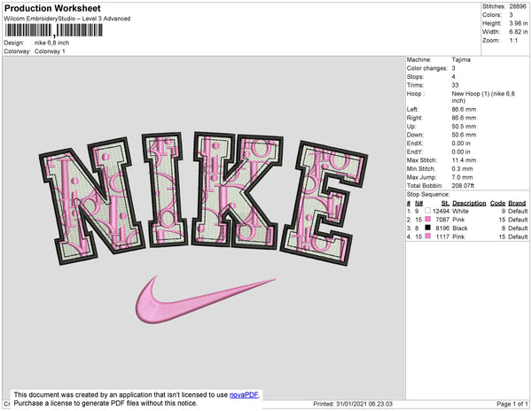Click the Wilcom EmbroideryStudio subtitle text
Image resolution: width=532 pixels, height=411 pixels.
tap(67, 19)
